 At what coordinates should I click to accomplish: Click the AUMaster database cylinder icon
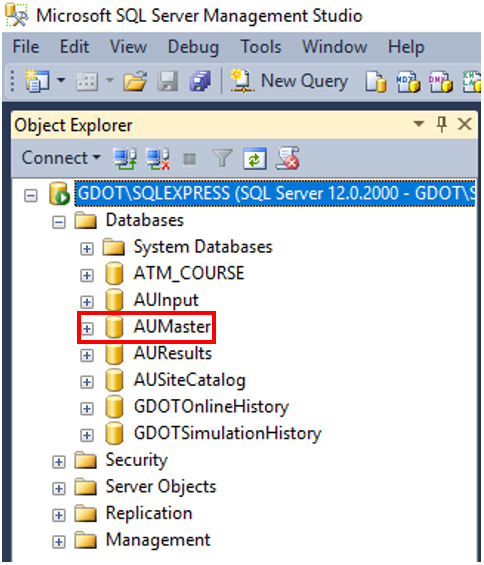tap(114, 327)
